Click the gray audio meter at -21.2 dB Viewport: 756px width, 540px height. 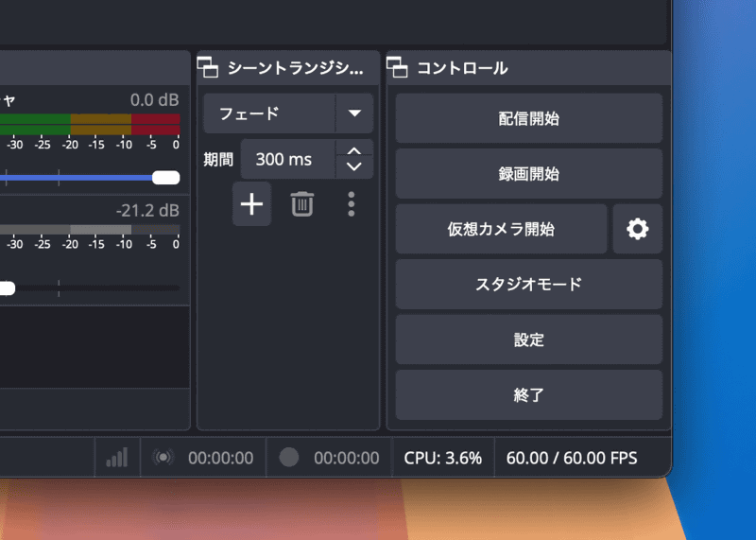pos(90,229)
